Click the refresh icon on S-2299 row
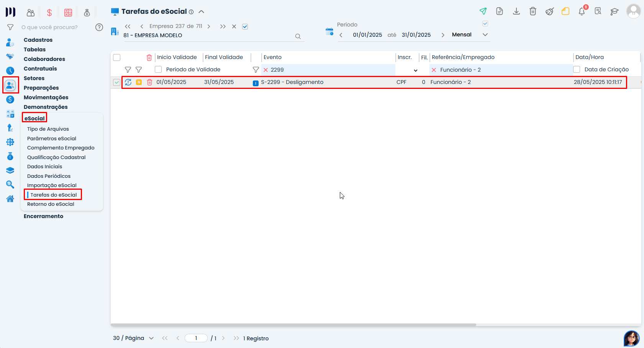The image size is (644, 348). point(128,82)
